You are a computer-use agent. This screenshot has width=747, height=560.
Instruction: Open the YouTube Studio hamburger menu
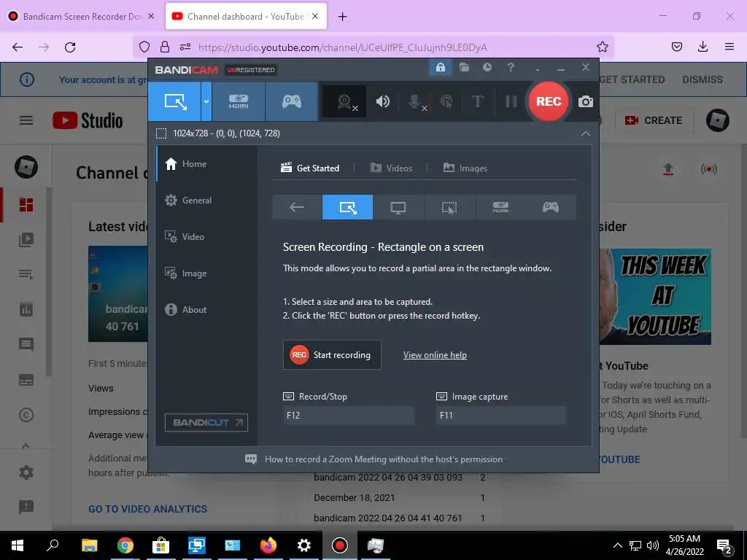(x=26, y=120)
